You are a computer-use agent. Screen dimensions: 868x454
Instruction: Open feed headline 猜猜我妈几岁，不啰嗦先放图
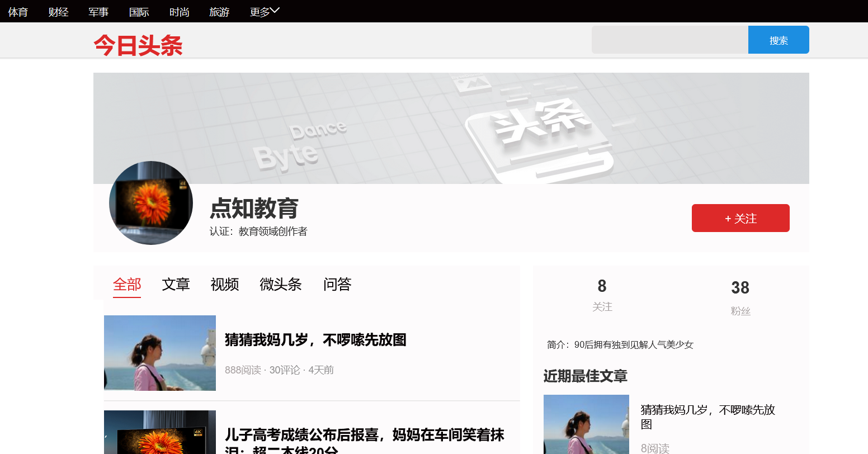point(315,340)
